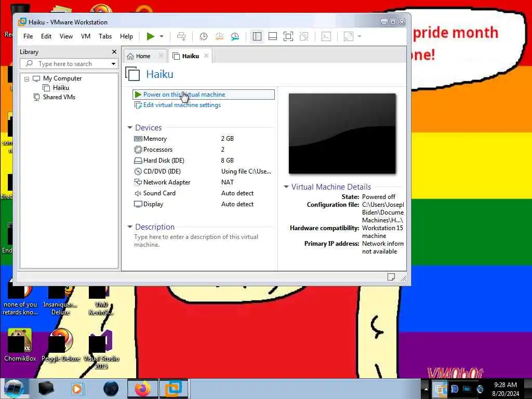Open the View menu
The image size is (532, 399).
click(x=66, y=36)
